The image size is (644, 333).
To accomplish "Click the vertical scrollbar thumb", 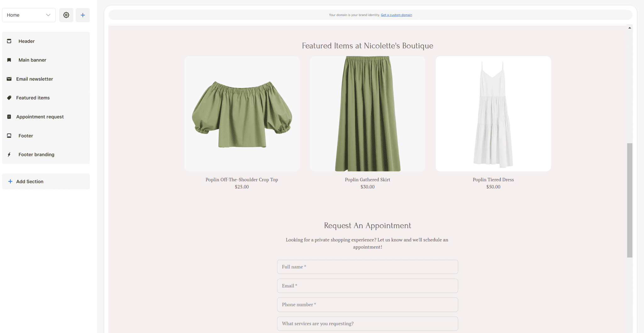I will click(630, 200).
